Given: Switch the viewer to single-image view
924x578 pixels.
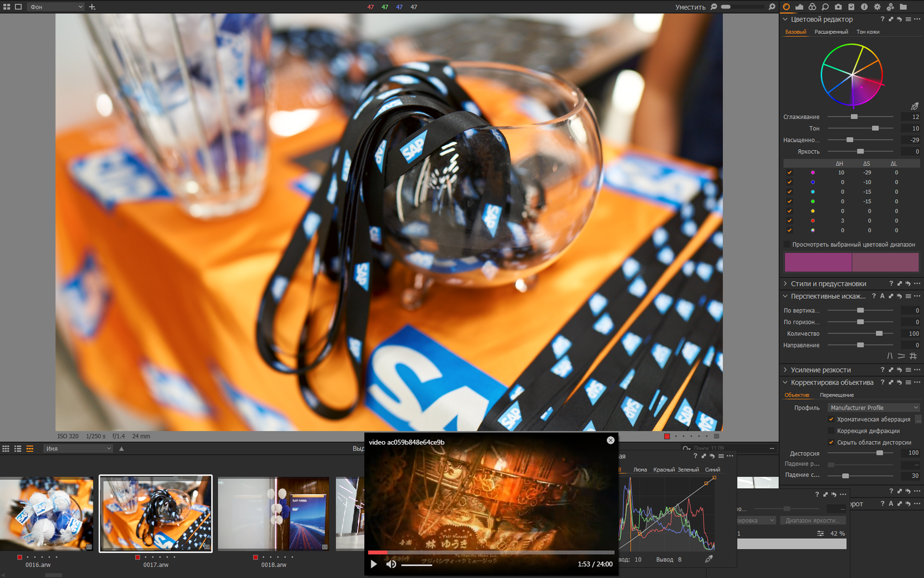Looking at the screenshot, I should point(18,7).
